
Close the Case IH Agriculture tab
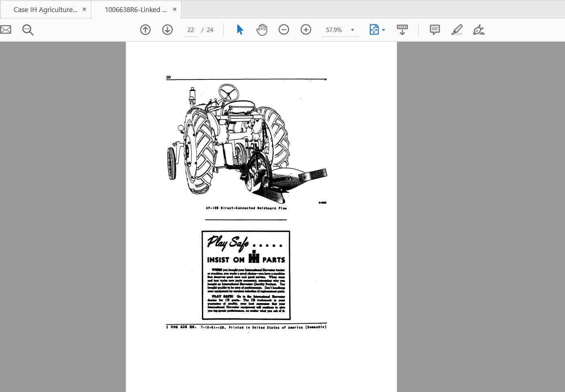84,9
